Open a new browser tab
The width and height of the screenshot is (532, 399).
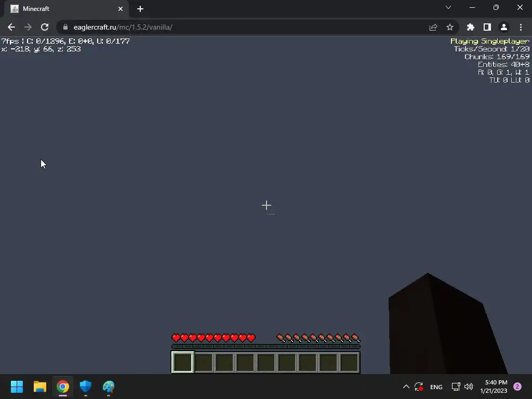pyautogui.click(x=140, y=9)
